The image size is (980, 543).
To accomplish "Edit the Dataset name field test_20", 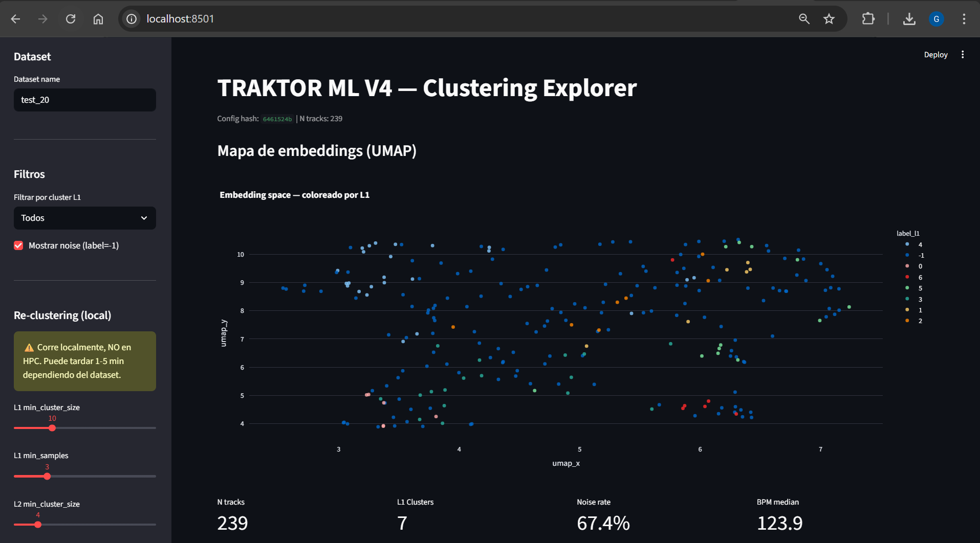I will point(85,100).
